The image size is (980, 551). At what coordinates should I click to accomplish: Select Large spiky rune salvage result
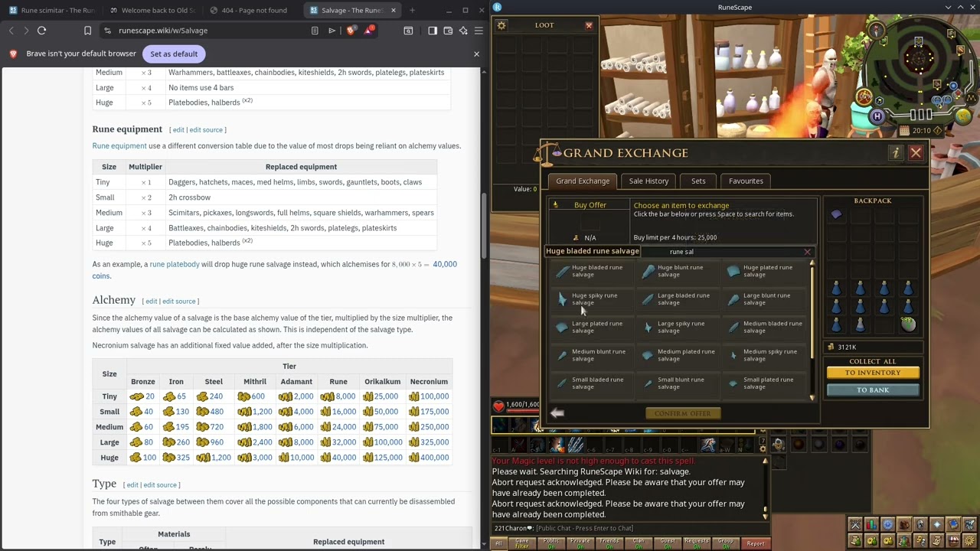tap(677, 327)
